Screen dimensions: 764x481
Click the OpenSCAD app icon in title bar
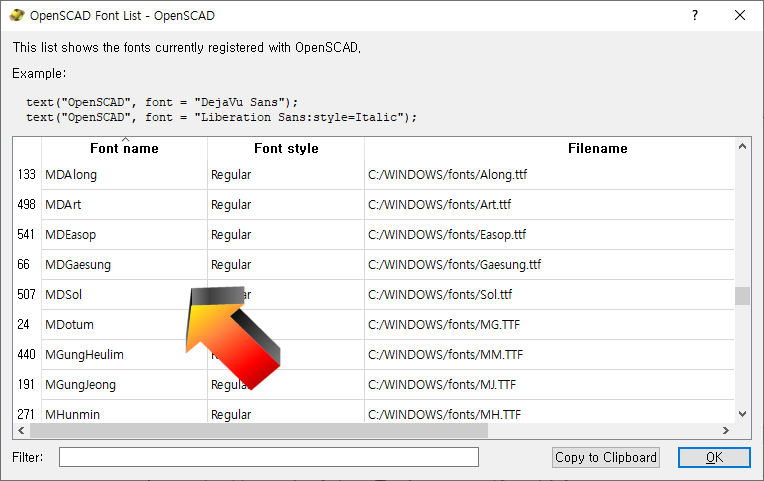coord(17,15)
